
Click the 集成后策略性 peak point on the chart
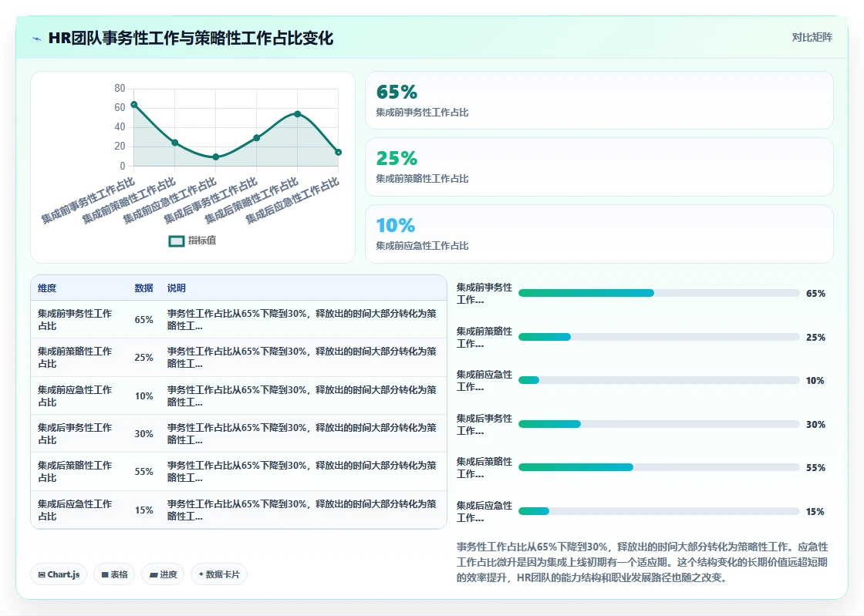coord(298,114)
